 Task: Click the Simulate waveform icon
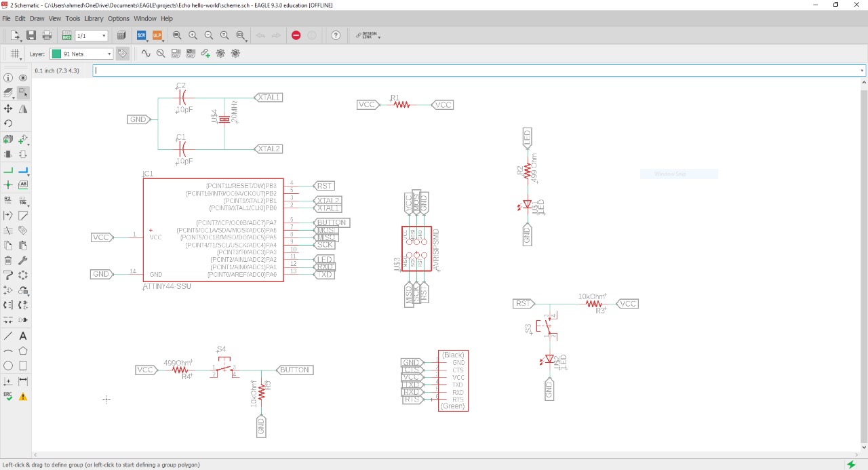[x=145, y=54]
